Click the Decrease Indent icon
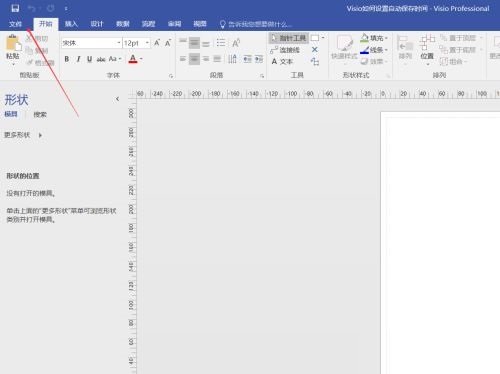Viewport: 500px width, 374px height. [x=247, y=59]
